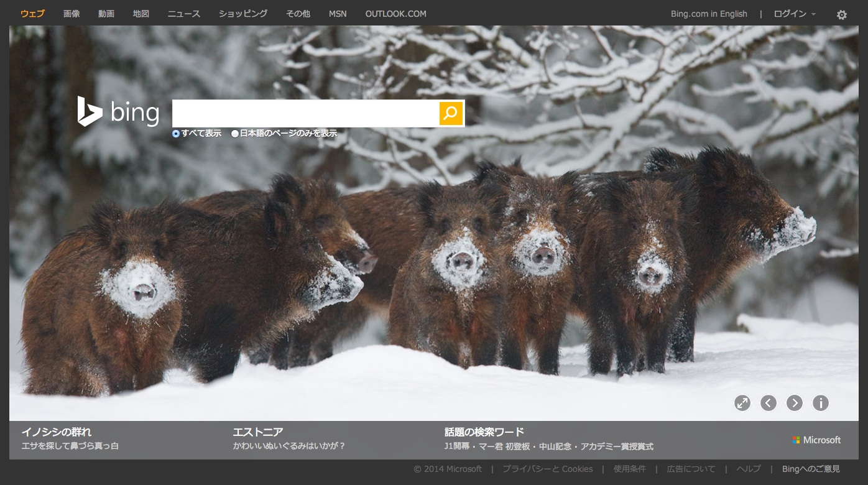Open the ショッピング tab

pyautogui.click(x=243, y=14)
